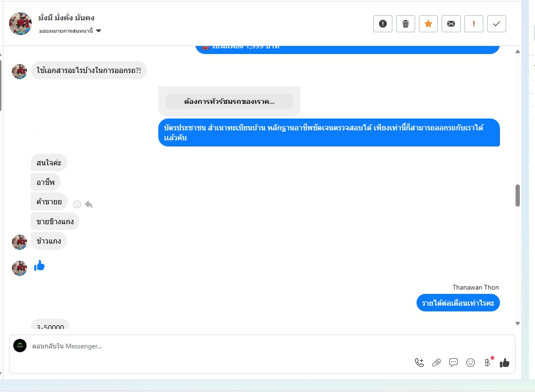Open saved replies speech bubble icon
Viewport: 535px width, 392px height.
(453, 362)
